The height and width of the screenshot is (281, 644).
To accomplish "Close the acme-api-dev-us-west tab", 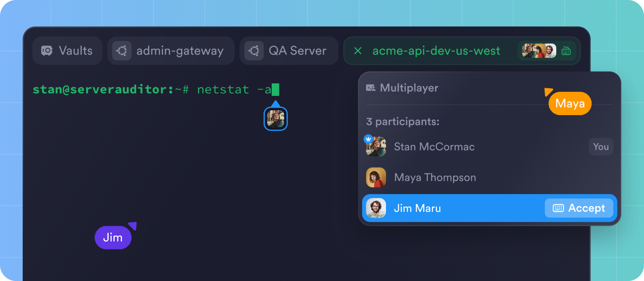I will pos(358,51).
